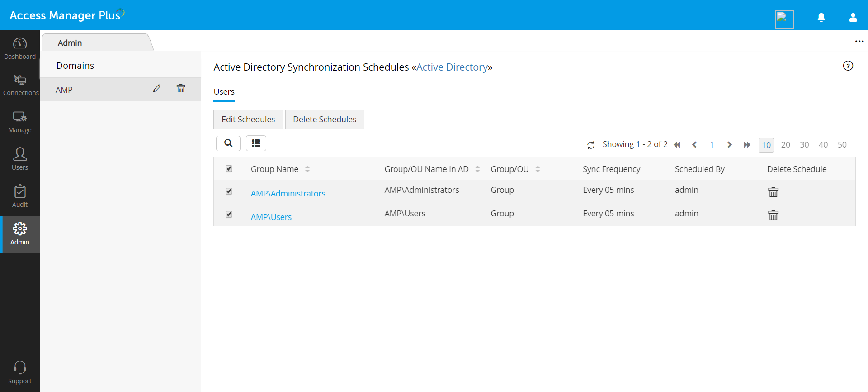The width and height of the screenshot is (868, 392).
Task: Open the Audit section in sidebar
Action: (x=20, y=196)
